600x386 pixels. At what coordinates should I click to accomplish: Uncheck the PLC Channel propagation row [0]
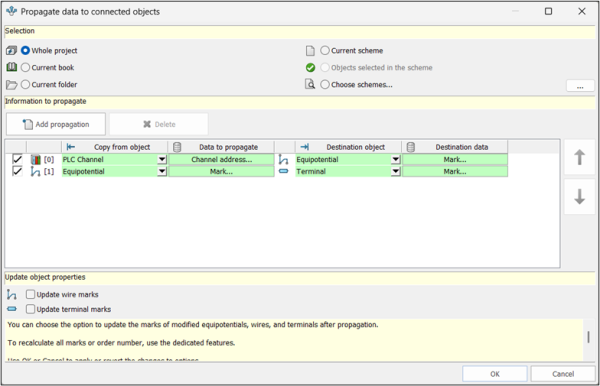tap(17, 159)
